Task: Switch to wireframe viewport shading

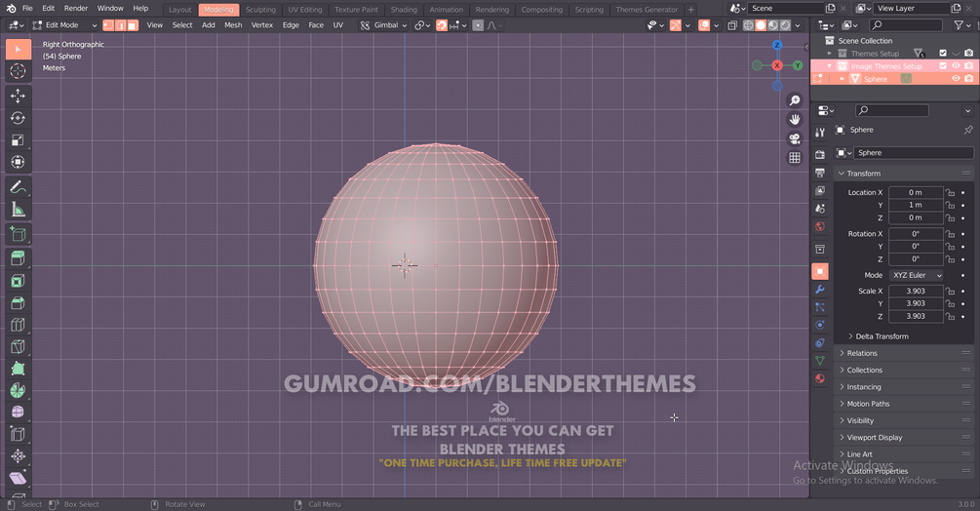Action: coord(748,25)
